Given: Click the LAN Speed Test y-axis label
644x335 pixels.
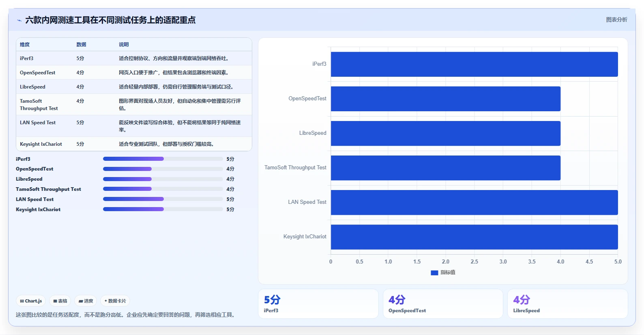Looking at the screenshot, I should click(307, 202).
